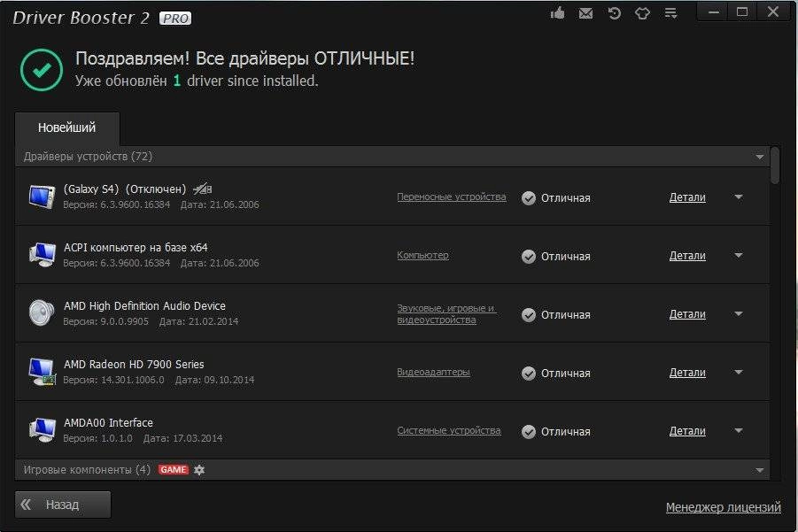Click the Отличная status in Radeon row
This screenshot has height=532, width=798.
point(565,374)
